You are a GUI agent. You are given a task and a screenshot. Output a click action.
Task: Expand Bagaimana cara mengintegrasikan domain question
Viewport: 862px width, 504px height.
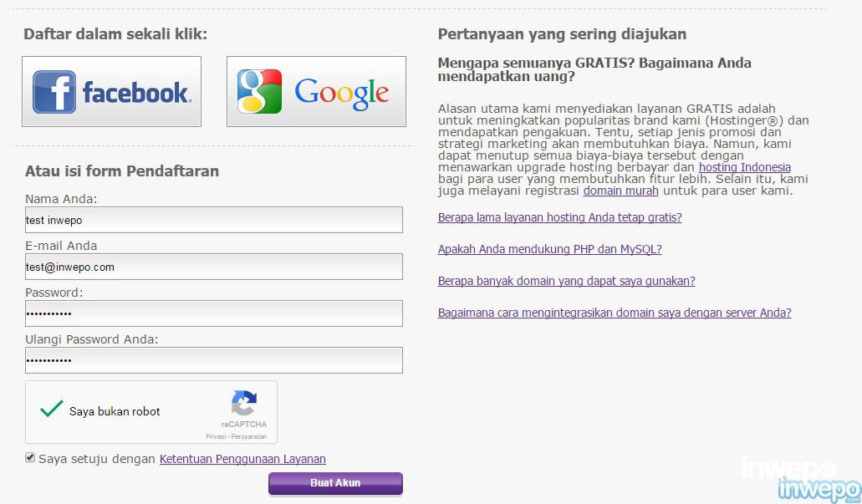615,313
